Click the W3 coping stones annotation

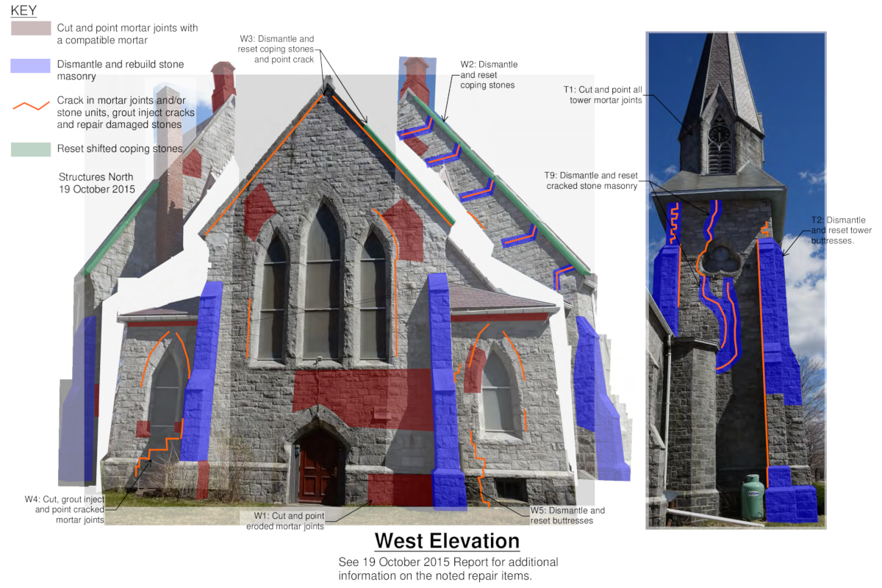pos(276,49)
